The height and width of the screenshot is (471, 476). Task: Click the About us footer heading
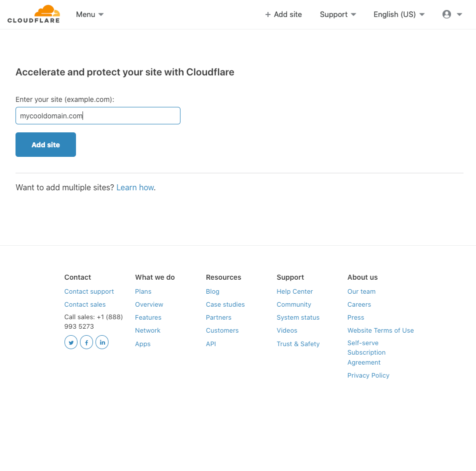pyautogui.click(x=362, y=277)
